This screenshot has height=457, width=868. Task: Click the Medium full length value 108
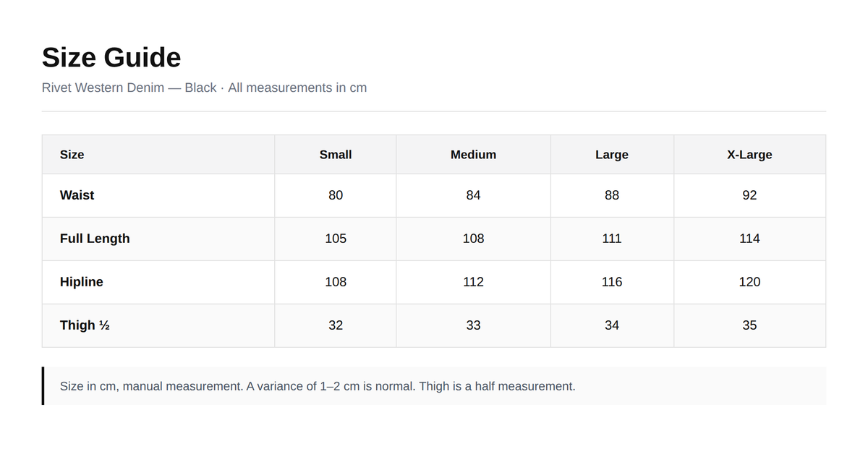tap(473, 239)
